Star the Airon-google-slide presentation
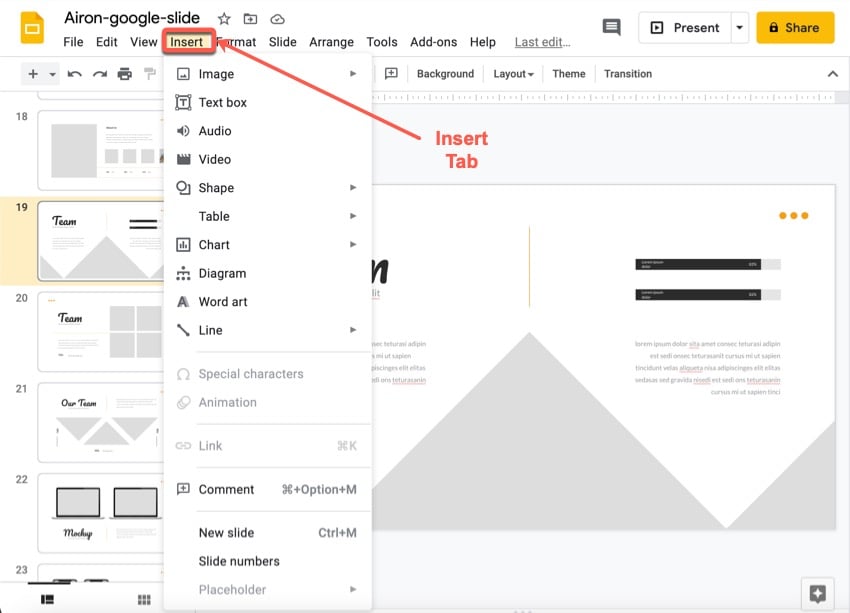The image size is (850, 613). 224,19
